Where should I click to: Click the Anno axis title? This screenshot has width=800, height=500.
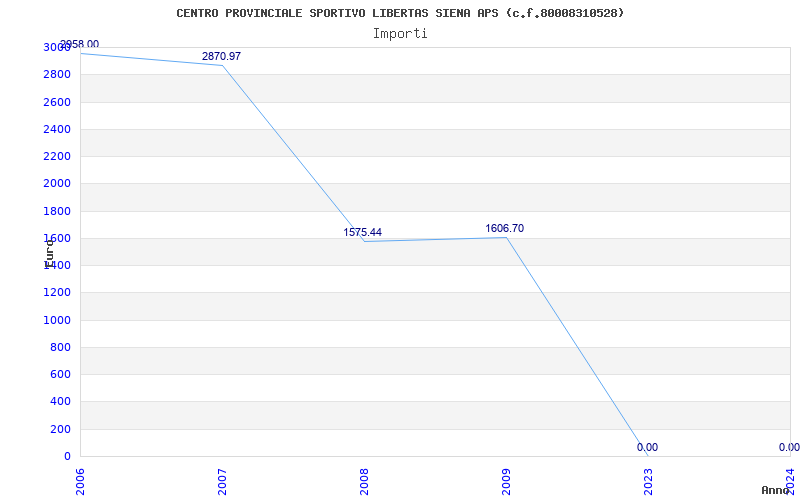(x=775, y=490)
